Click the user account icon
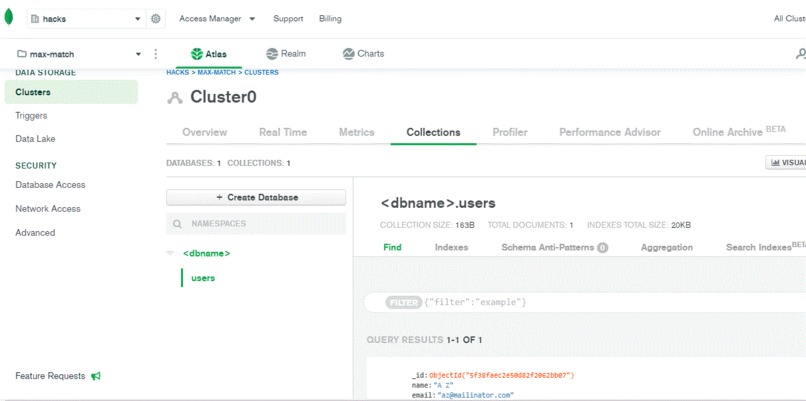Viewport: 806px width, 401px height. click(x=801, y=53)
